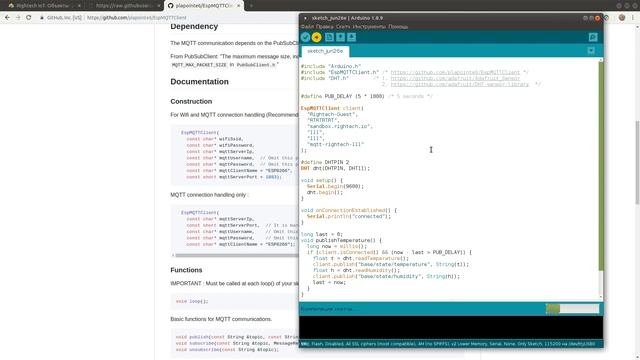Open the Инструменты menu in Arduino

coord(369,27)
